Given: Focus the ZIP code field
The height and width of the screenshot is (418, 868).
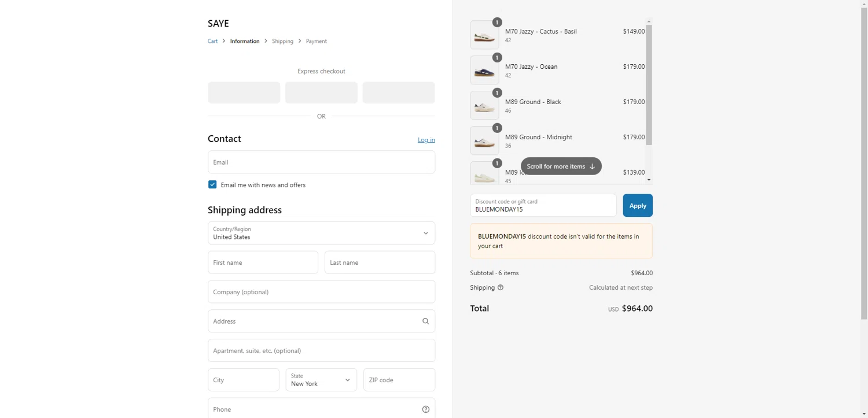Looking at the screenshot, I should coord(399,380).
